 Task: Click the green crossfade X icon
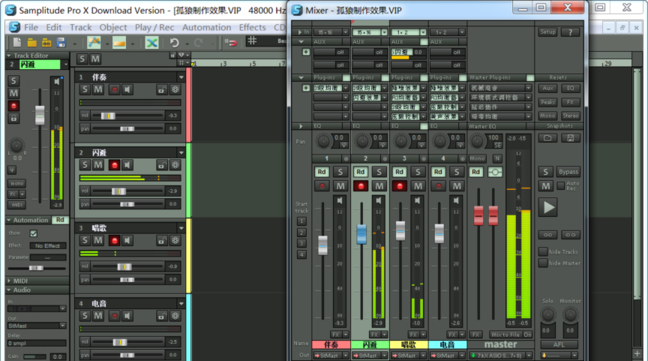coord(152,43)
